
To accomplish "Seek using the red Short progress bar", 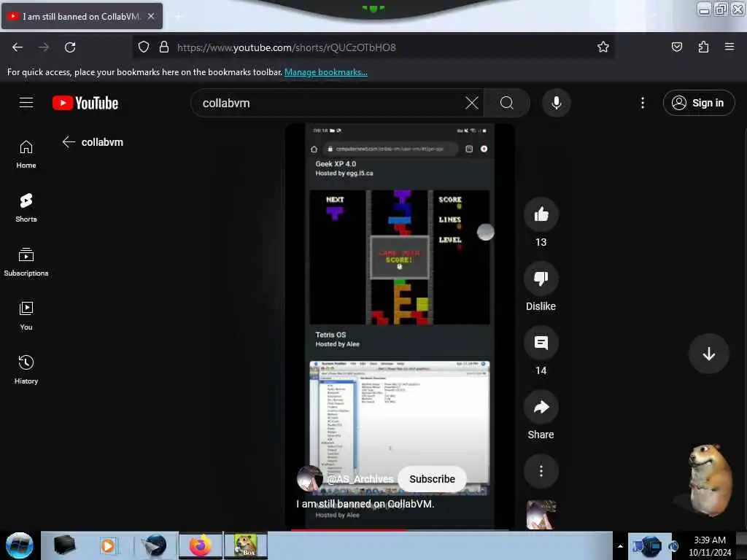I will [x=399, y=529].
